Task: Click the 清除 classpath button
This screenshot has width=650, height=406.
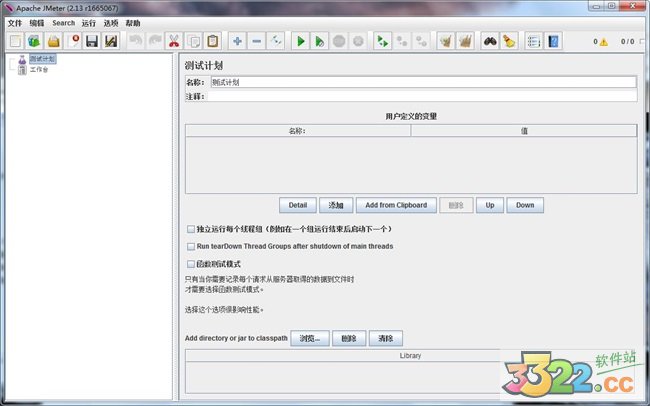Action: (386, 338)
